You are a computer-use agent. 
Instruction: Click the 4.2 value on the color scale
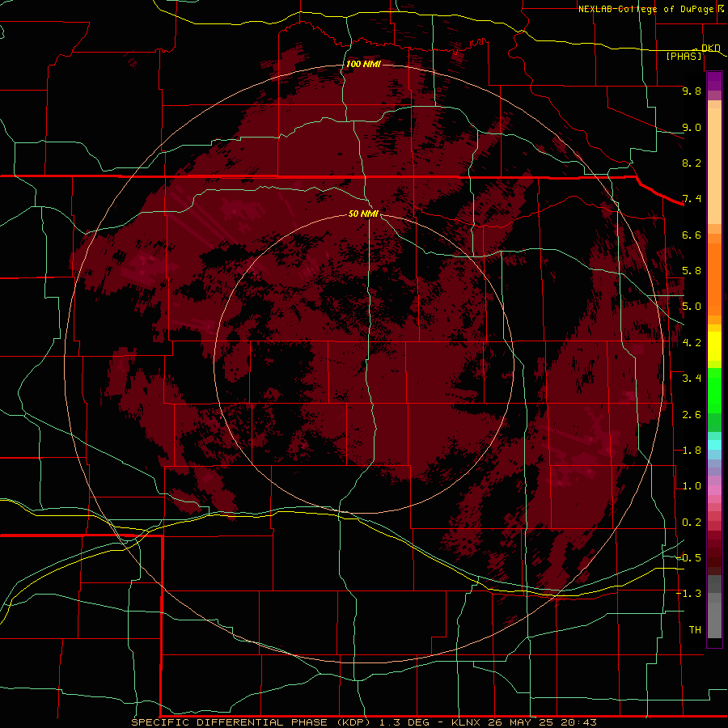click(x=692, y=343)
